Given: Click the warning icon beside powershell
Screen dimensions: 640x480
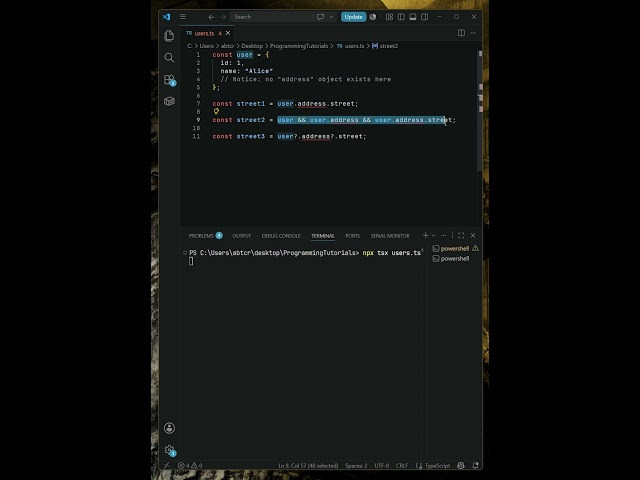Looking at the screenshot, I should click(x=476, y=248).
